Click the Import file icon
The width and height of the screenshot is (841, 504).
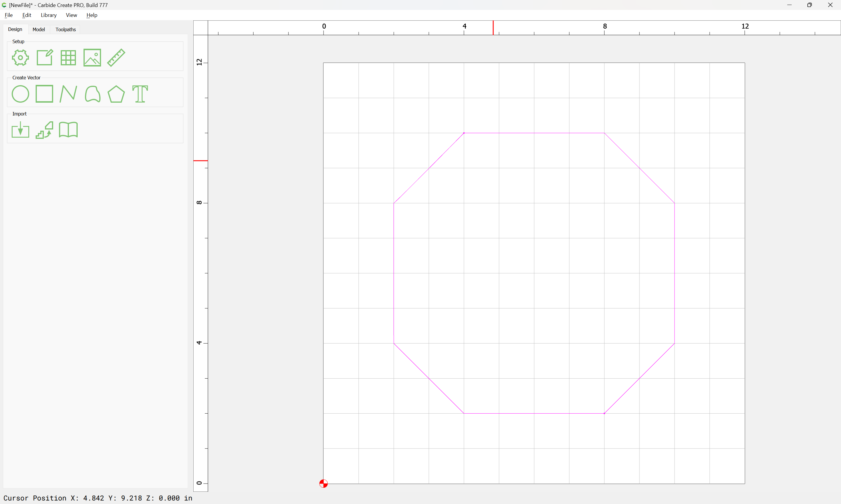click(x=20, y=130)
